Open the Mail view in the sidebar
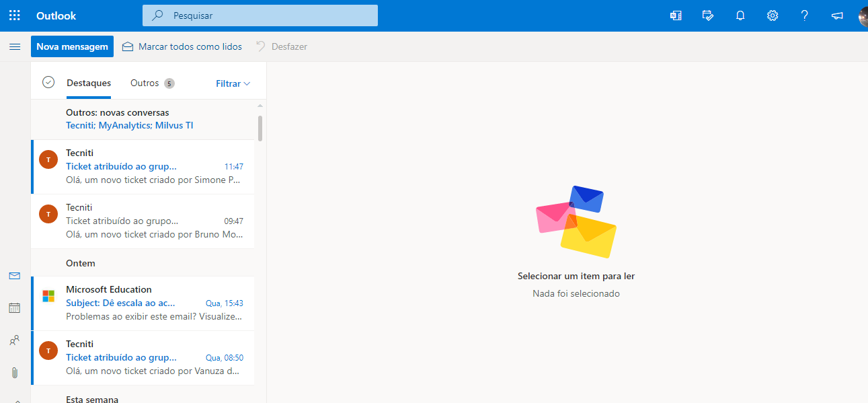The height and width of the screenshot is (403, 868). pyautogui.click(x=15, y=275)
